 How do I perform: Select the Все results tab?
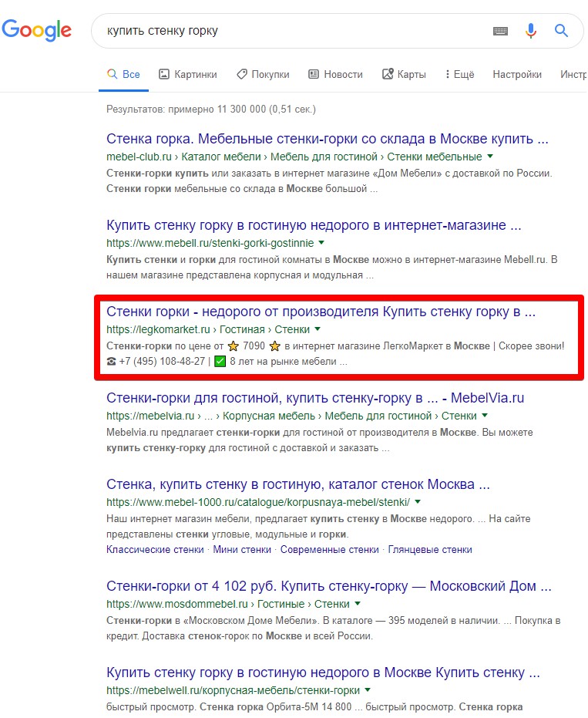pos(123,74)
